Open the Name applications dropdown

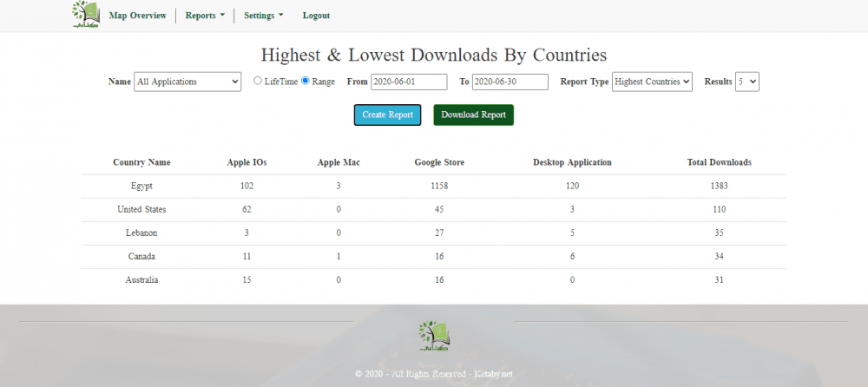187,82
